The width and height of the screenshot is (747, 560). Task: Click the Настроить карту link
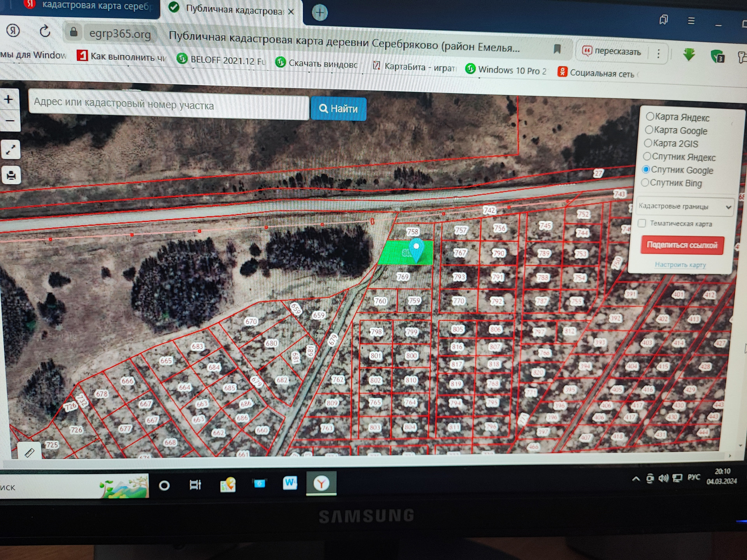click(680, 265)
